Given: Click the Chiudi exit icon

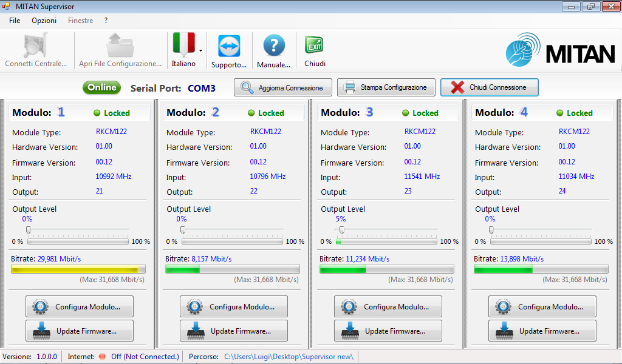Looking at the screenshot, I should point(314,45).
